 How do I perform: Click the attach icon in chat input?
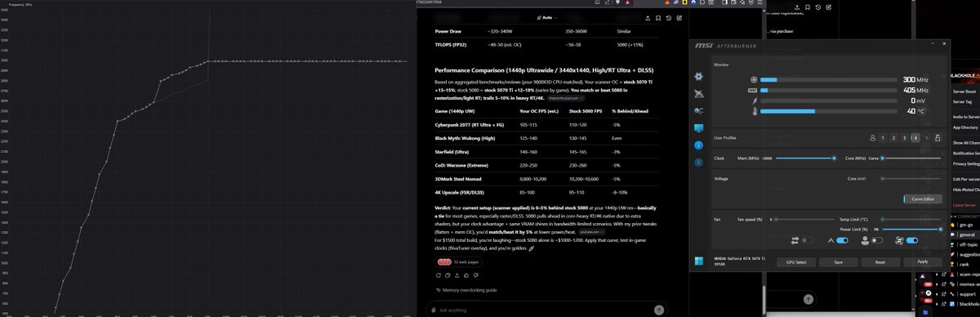[434, 310]
